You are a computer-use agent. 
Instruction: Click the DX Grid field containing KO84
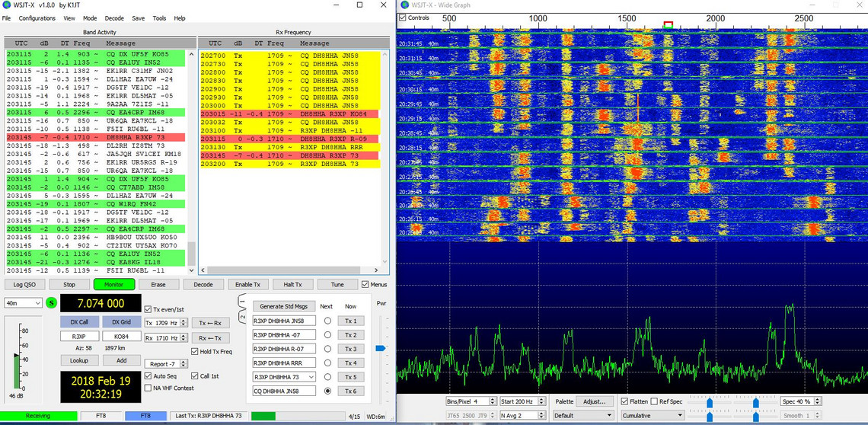(121, 337)
